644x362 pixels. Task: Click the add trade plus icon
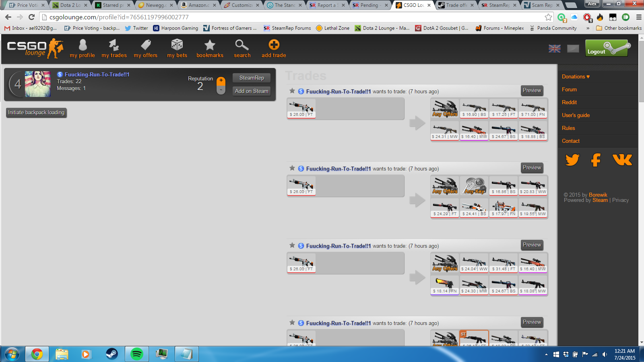274,45
